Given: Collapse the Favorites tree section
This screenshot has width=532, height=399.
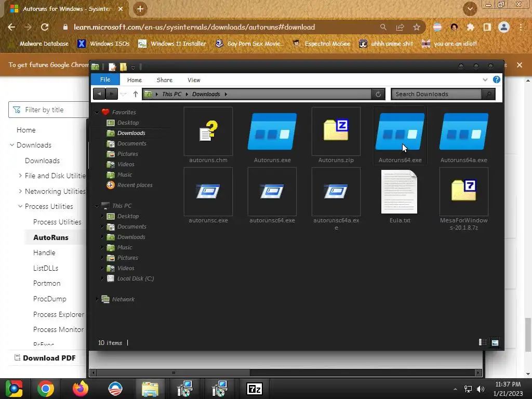Looking at the screenshot, I should [97, 112].
